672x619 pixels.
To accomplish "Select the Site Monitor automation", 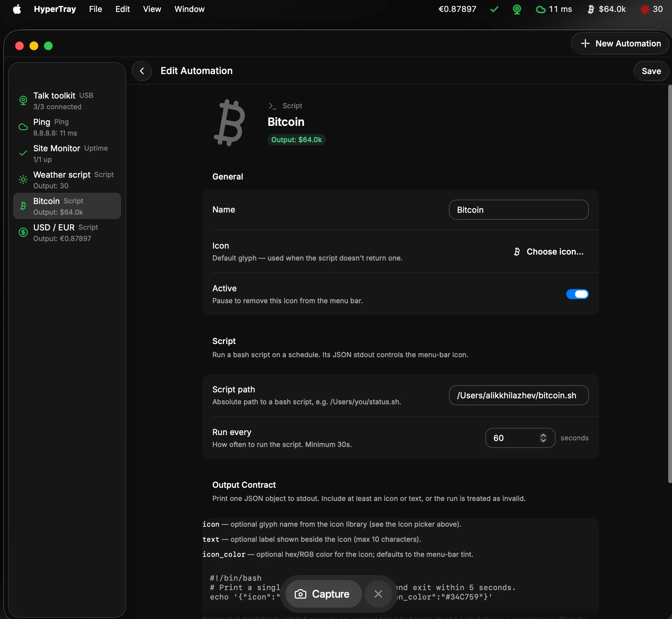I will [67, 153].
